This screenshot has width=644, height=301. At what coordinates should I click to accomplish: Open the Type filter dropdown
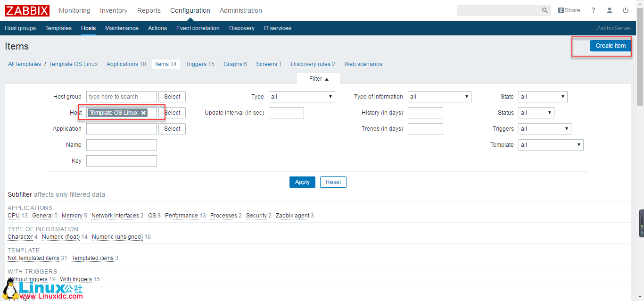pos(301,96)
